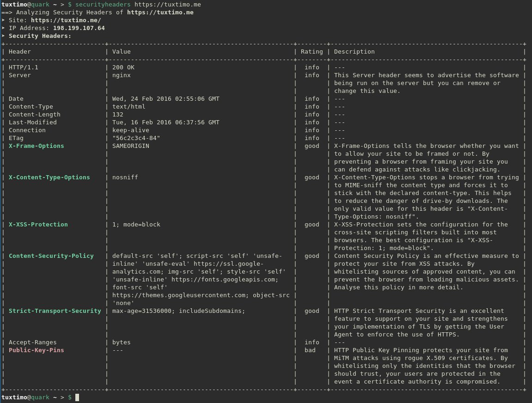Click the 'Value' column title
The height and width of the screenshot is (403, 532).
tap(122, 52)
